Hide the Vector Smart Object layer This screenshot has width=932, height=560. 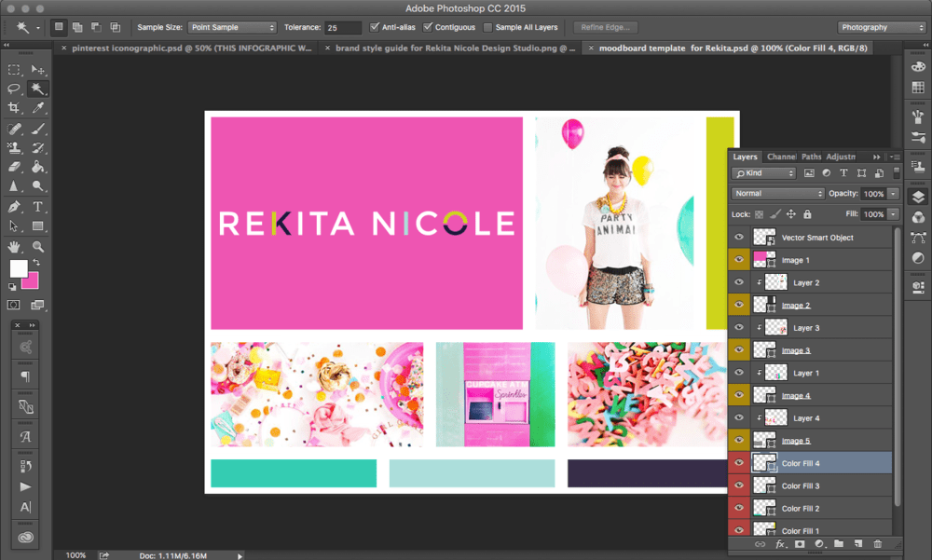point(739,237)
